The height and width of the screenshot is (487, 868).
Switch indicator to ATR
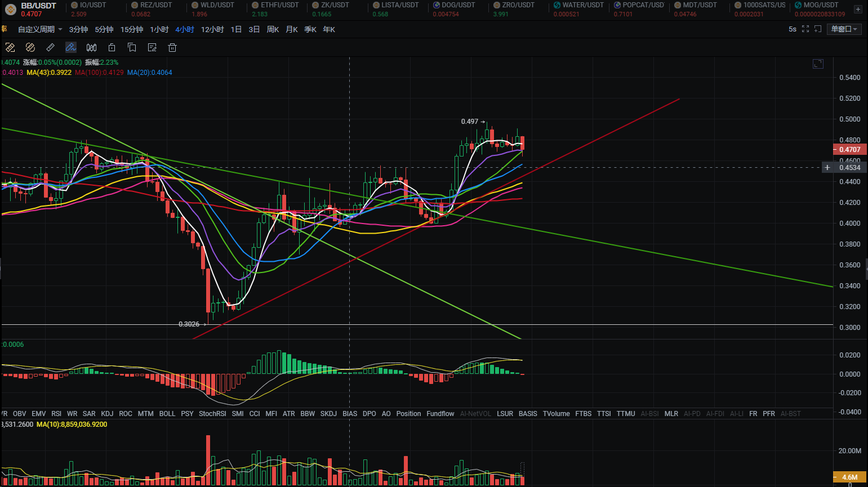(289, 414)
